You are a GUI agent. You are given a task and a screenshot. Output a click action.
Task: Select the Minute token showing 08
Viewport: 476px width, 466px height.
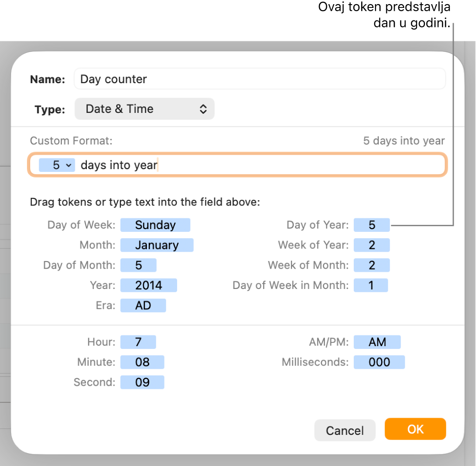pyautogui.click(x=142, y=362)
